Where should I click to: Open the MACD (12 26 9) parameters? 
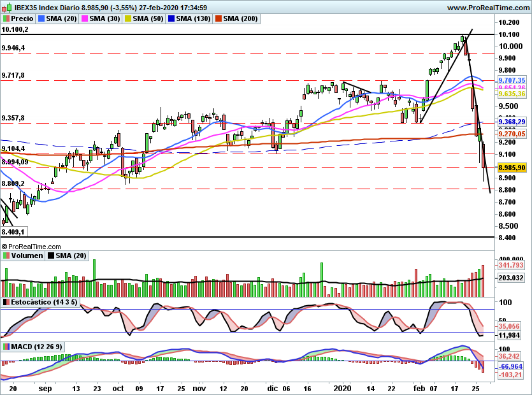(38, 346)
